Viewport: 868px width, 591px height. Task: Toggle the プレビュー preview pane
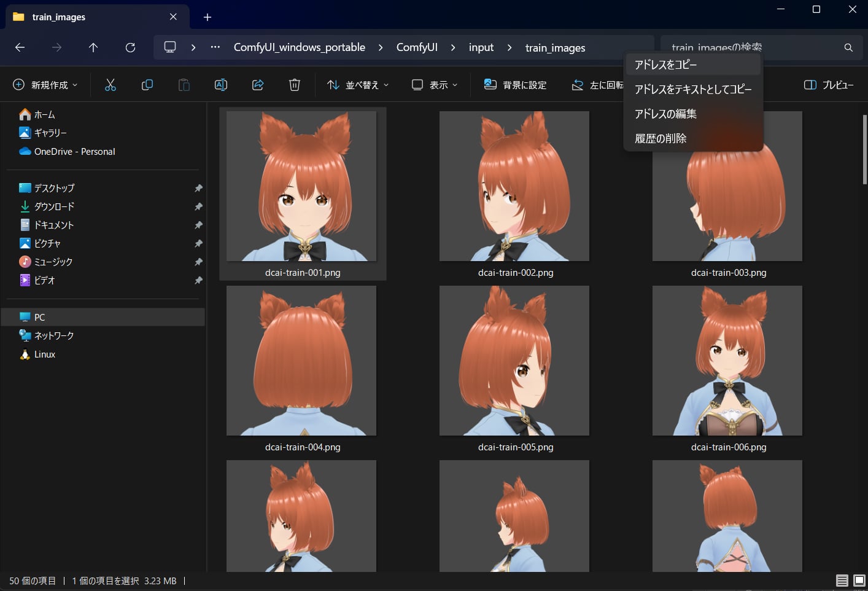[x=829, y=85]
